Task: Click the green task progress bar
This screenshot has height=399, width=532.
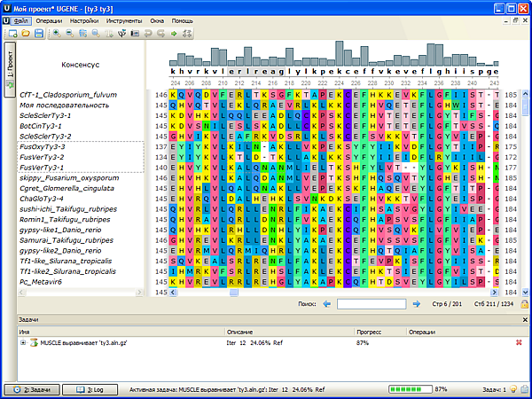Action: point(411,389)
